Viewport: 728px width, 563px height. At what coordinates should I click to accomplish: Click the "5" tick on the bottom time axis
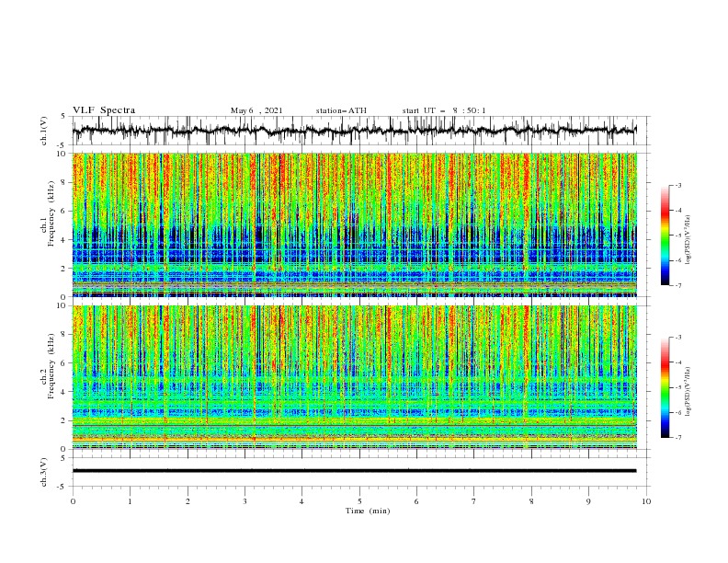(359, 501)
